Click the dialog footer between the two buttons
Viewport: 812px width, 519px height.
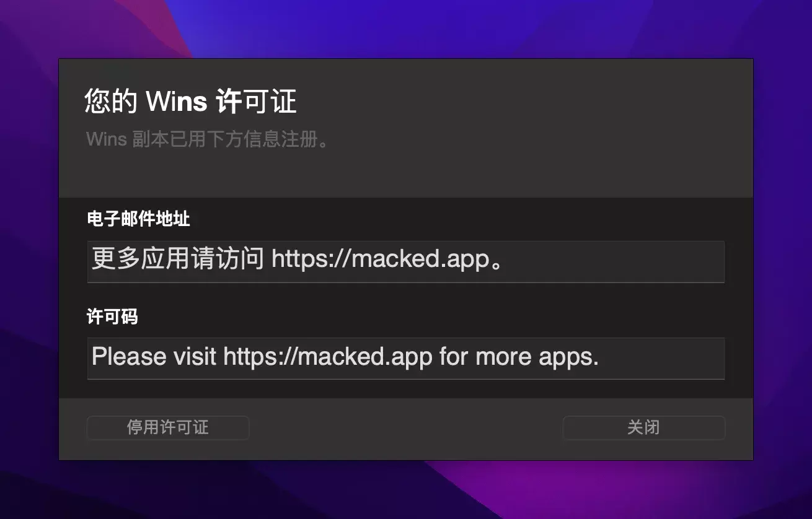(x=406, y=428)
